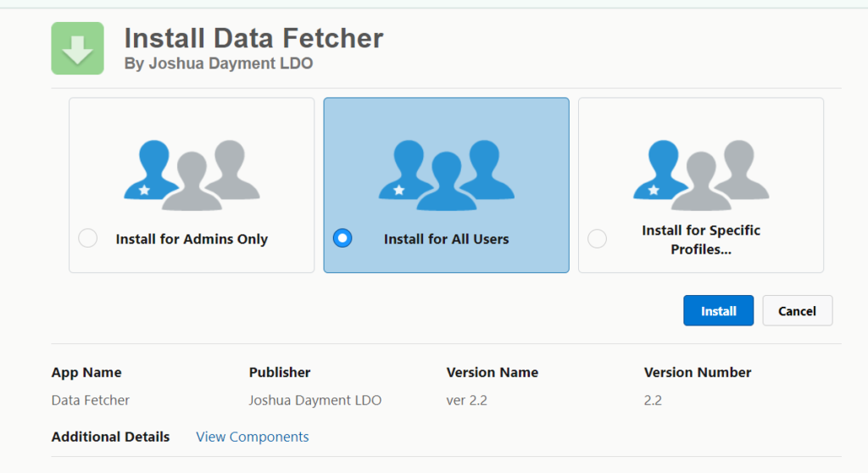Viewport: 868px width, 473px height.
Task: Click the By Joshua Dayment LDO subtitle
Action: (218, 63)
